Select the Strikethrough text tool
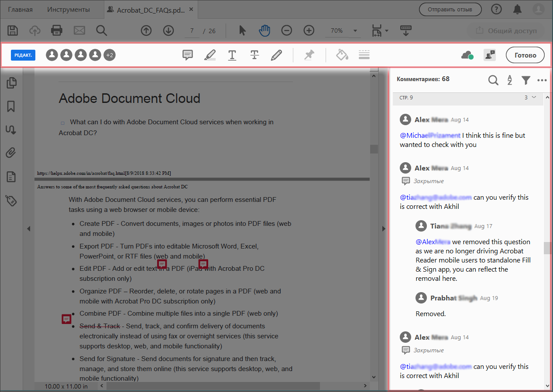 coord(254,55)
